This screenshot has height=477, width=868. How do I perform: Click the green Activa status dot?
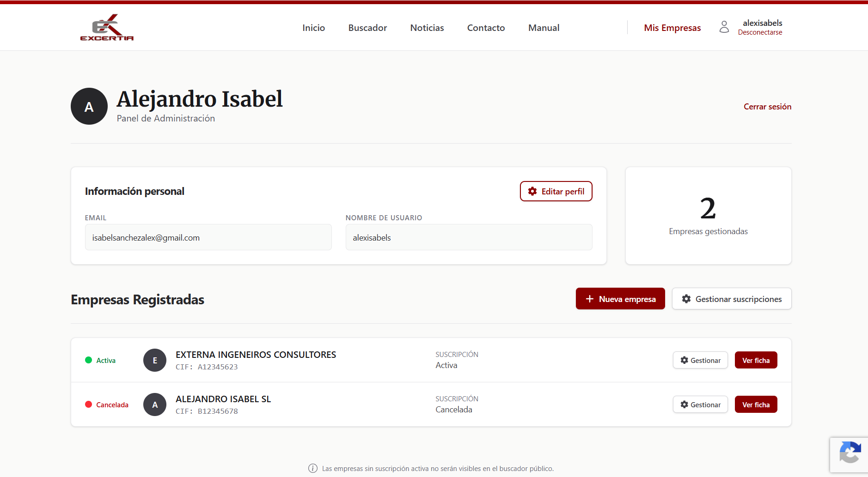[89, 360]
